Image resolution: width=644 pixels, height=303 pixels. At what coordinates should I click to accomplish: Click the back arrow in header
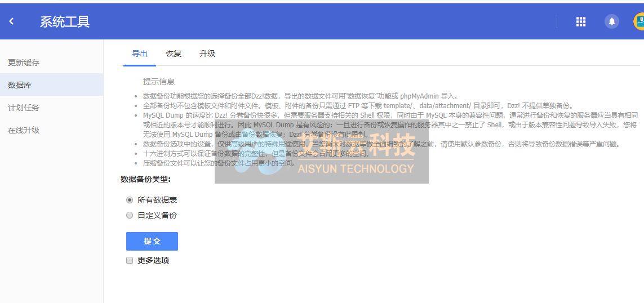pyautogui.click(x=11, y=21)
